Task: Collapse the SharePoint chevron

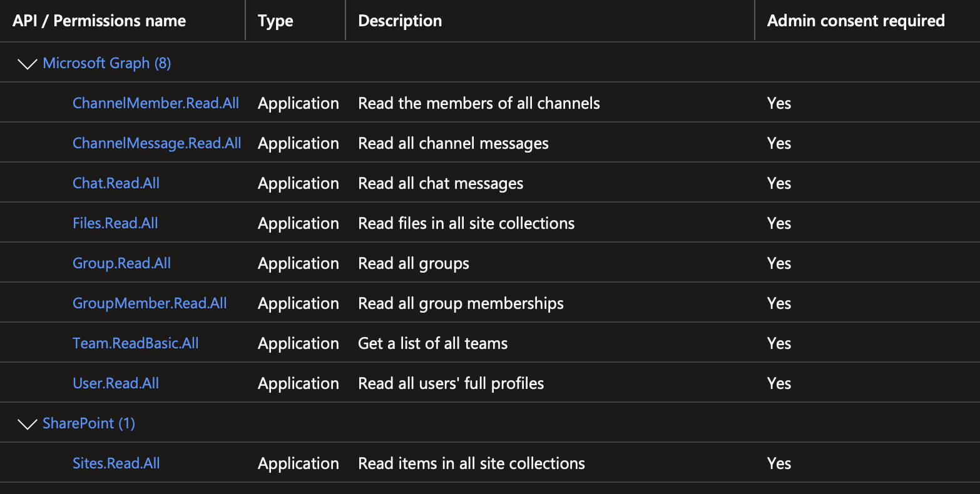Action: coord(28,424)
